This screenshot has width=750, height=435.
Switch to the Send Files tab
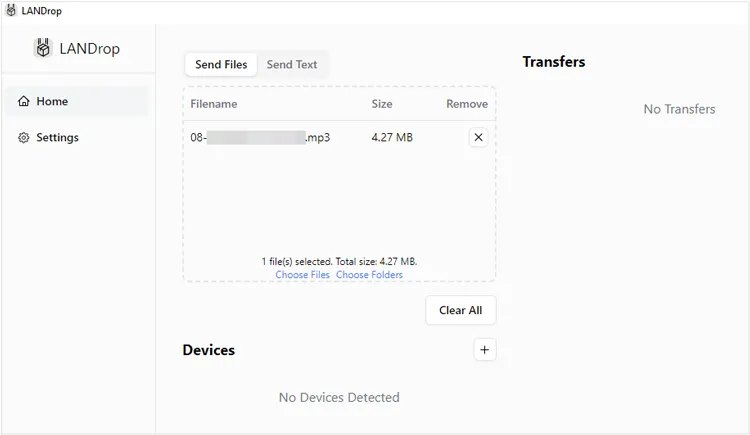click(x=221, y=65)
